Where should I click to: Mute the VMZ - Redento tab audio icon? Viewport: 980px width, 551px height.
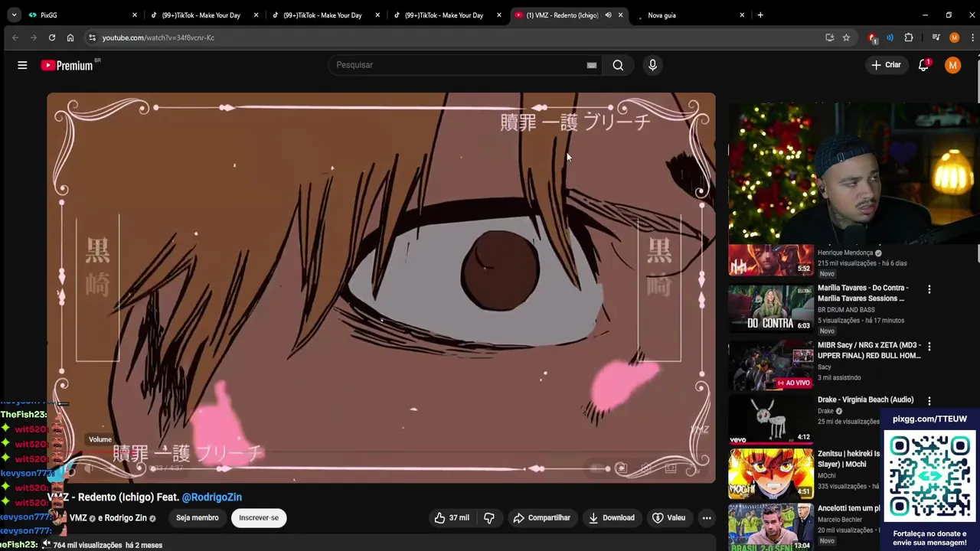[608, 15]
